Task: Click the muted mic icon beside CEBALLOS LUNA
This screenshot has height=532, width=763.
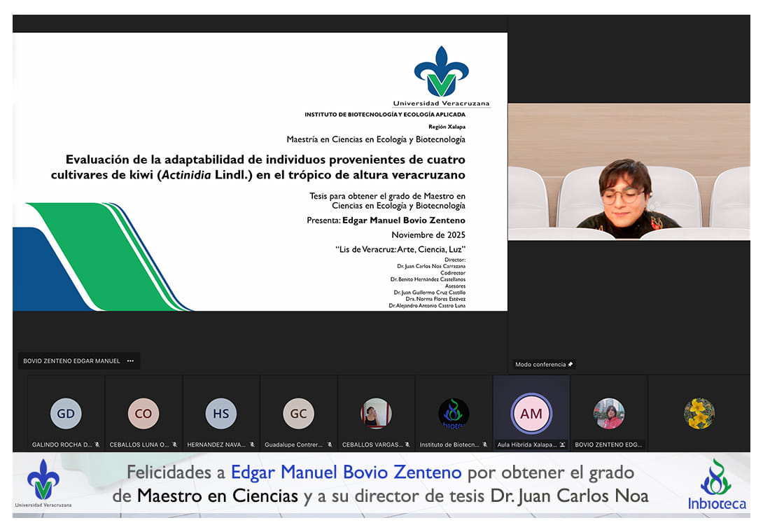Action: click(x=174, y=444)
